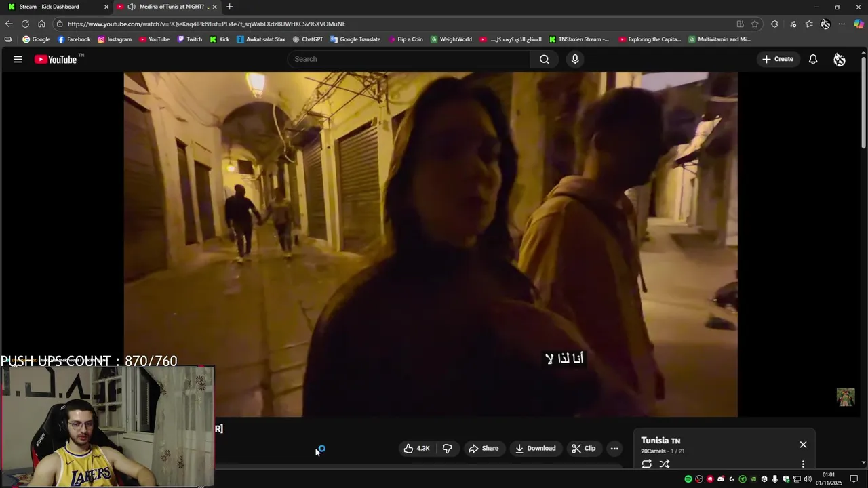
Task: Go back in browser history
Action: click(x=9, y=24)
